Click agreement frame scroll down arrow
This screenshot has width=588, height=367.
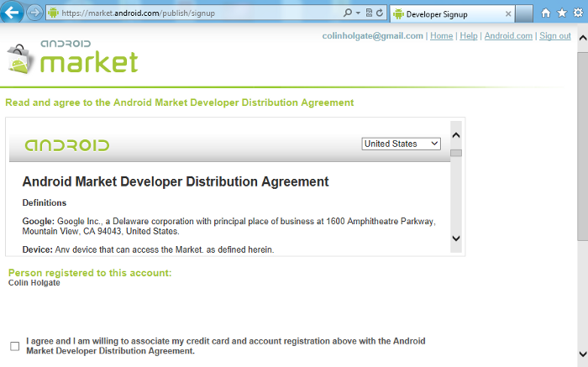[456, 239]
